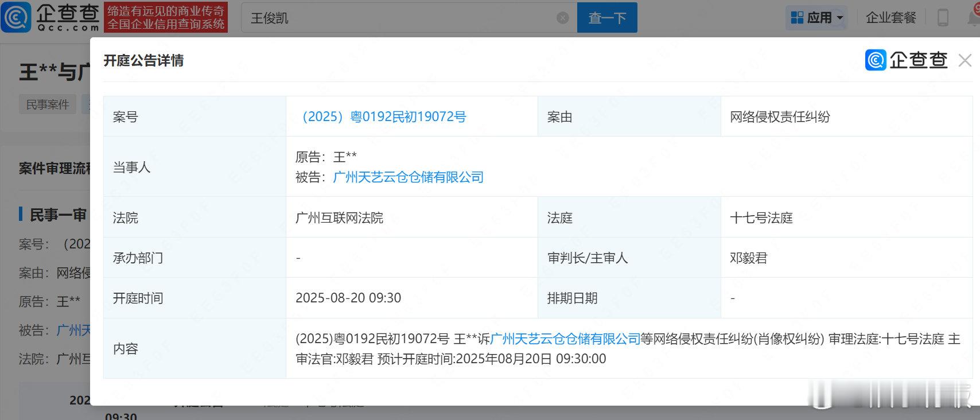Click the 当事人 label cell
980x420 pixels.
(x=195, y=167)
